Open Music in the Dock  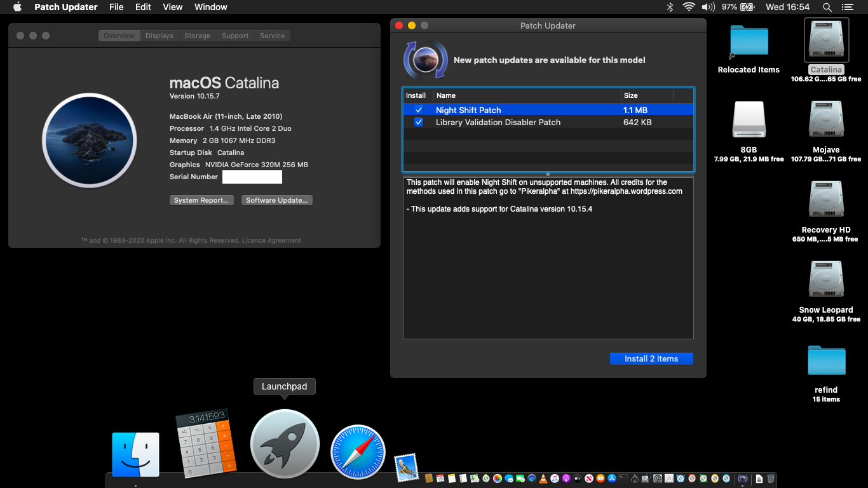point(555,478)
